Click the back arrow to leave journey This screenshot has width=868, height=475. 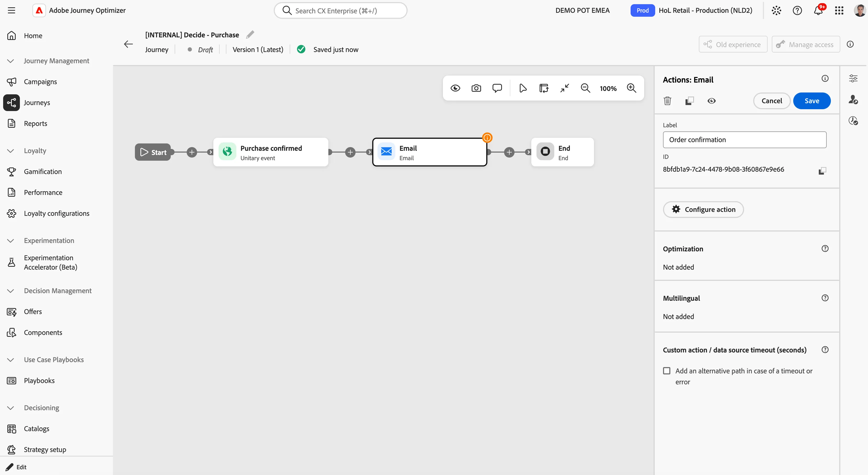pos(128,44)
